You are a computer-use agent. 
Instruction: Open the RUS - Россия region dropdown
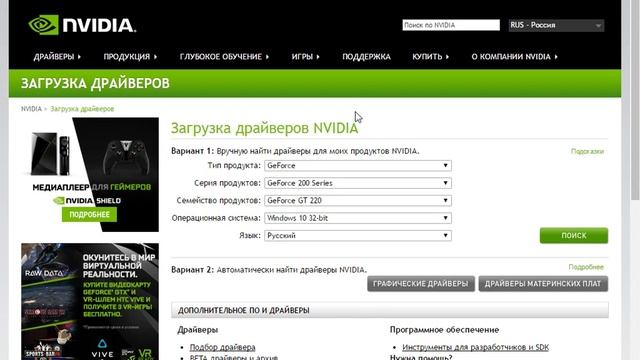coord(556,25)
